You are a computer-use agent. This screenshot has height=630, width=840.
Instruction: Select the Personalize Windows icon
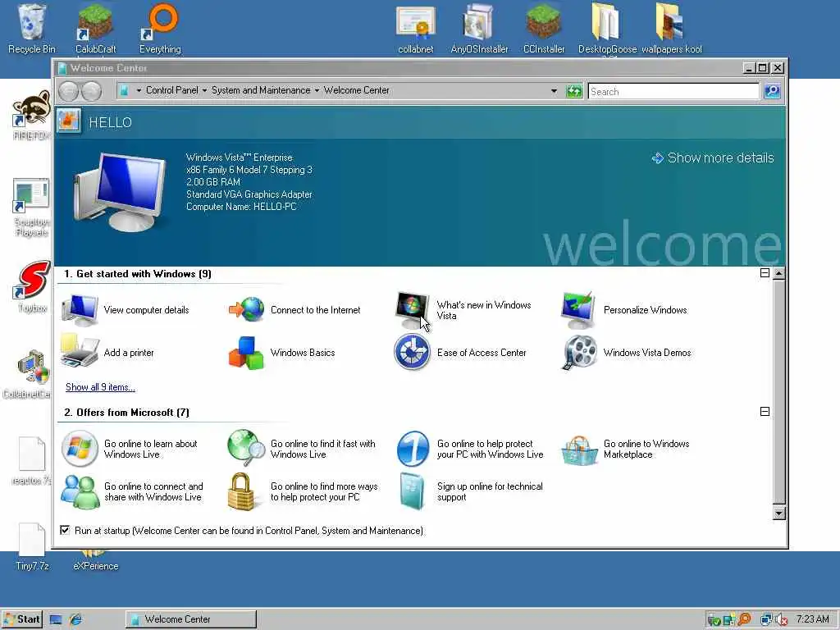578,309
